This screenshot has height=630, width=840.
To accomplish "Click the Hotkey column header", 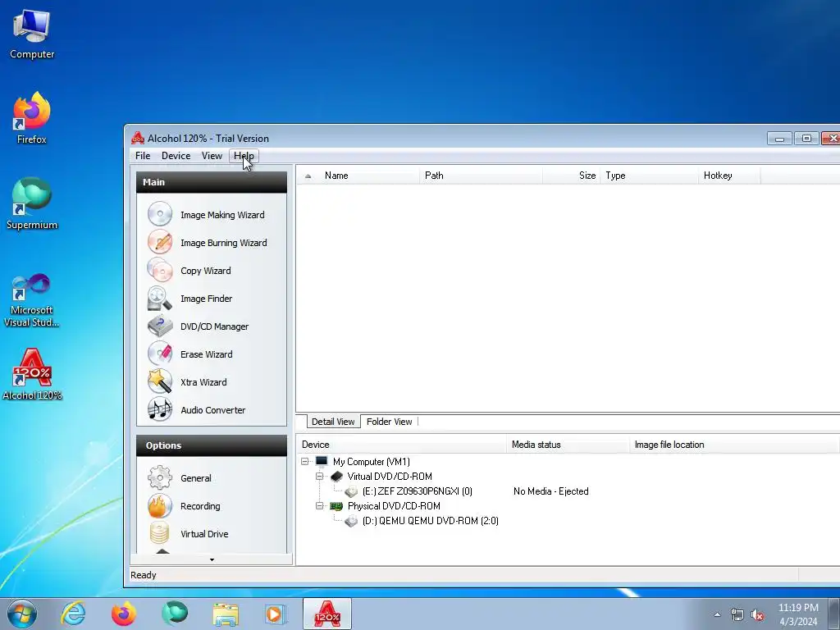I will [729, 176].
